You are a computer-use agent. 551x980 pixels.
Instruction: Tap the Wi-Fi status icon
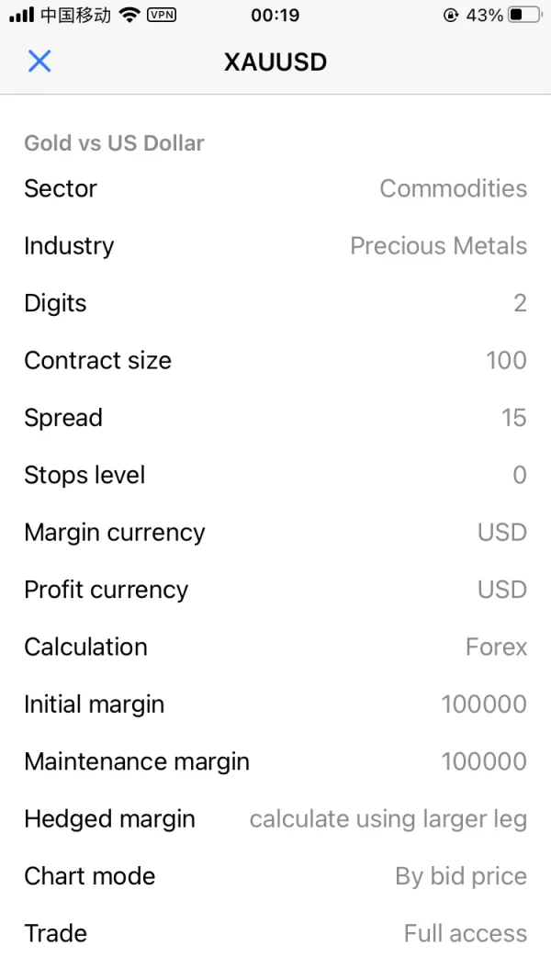click(129, 16)
